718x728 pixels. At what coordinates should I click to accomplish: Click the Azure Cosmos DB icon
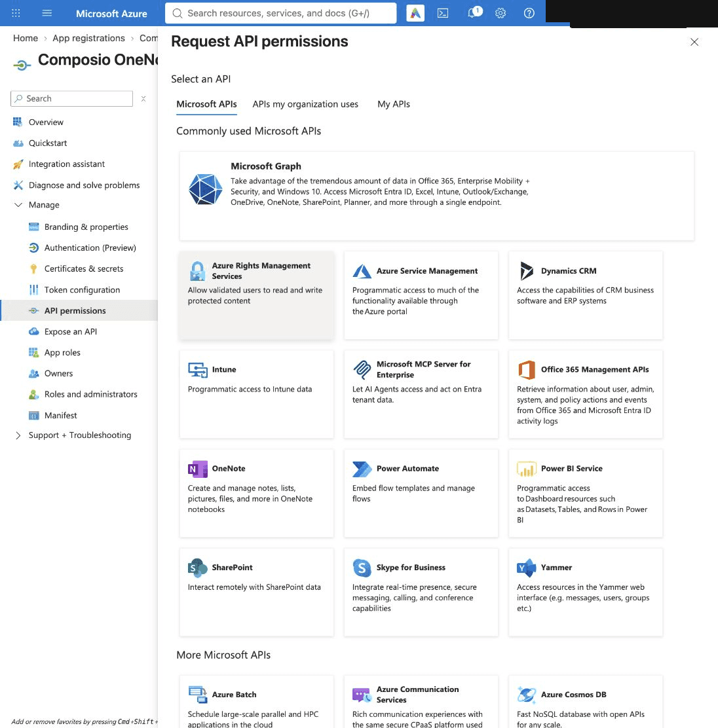point(527,695)
